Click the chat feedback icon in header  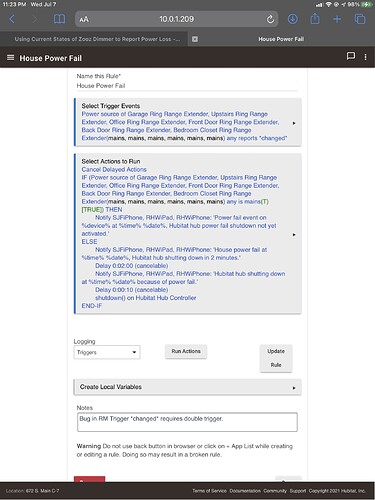click(x=351, y=56)
